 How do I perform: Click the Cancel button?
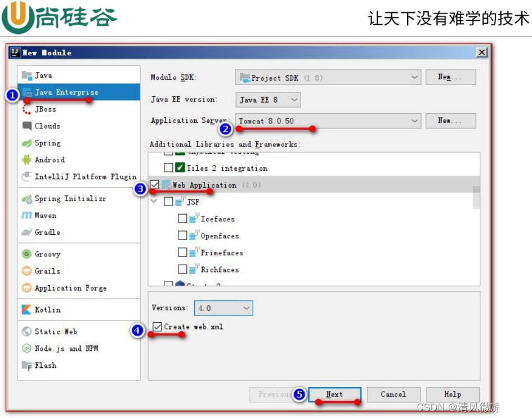[394, 394]
